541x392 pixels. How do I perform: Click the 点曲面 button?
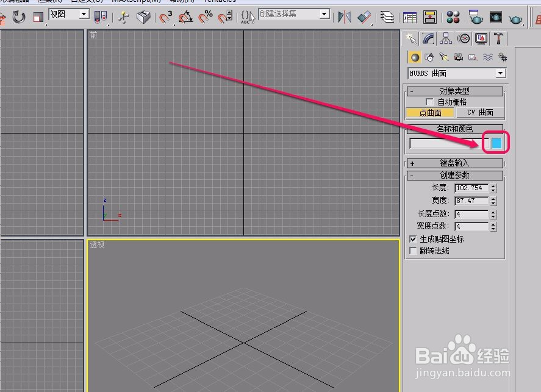430,113
